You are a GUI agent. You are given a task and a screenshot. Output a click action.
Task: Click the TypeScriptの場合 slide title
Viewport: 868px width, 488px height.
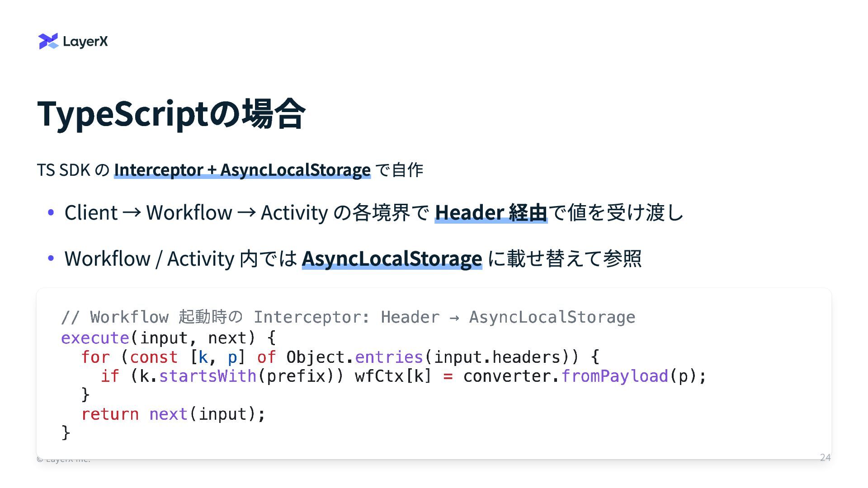(171, 113)
